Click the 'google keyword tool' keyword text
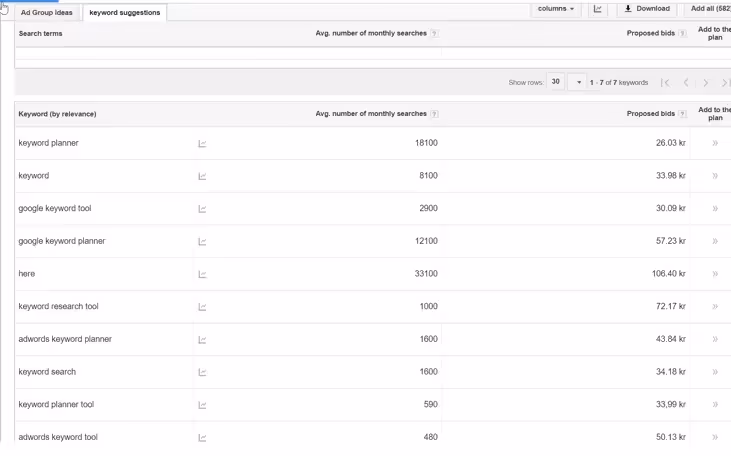This screenshot has width=731, height=456. point(55,208)
